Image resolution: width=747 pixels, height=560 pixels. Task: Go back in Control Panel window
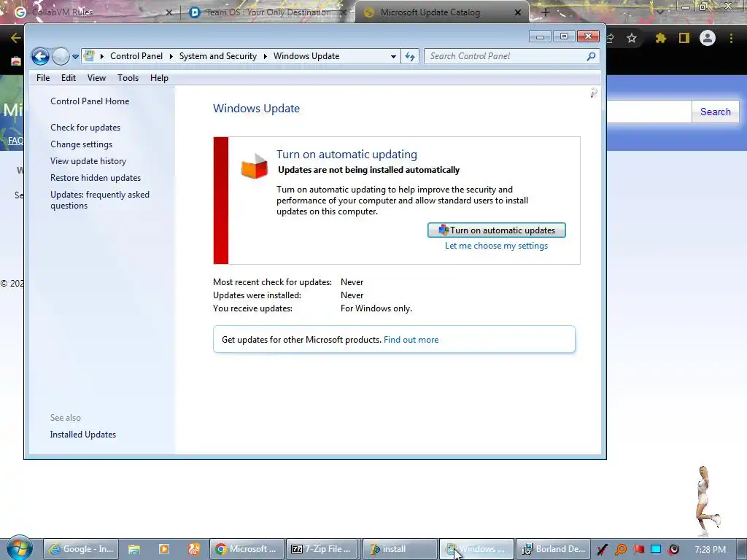coord(41,57)
